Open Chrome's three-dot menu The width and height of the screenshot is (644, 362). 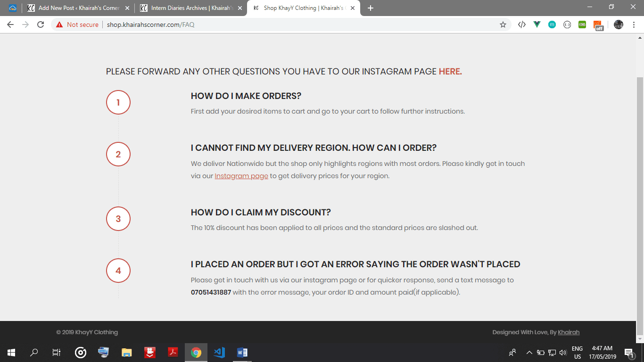pyautogui.click(x=634, y=25)
